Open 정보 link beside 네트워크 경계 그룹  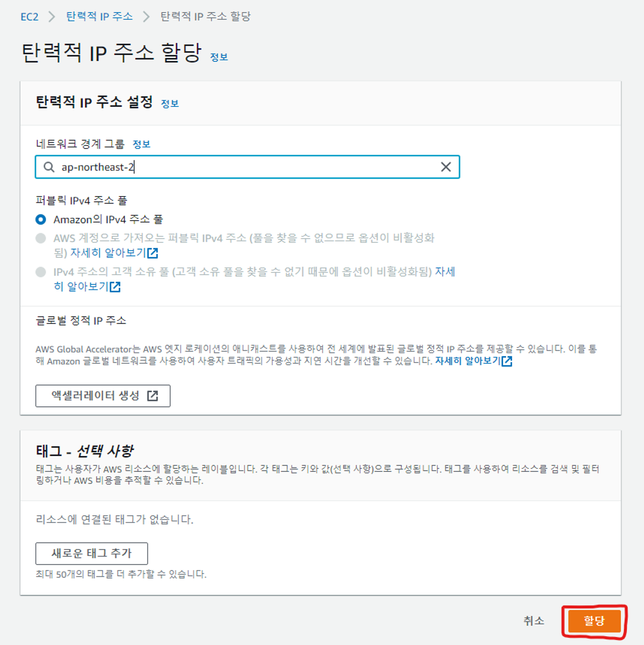click(141, 144)
